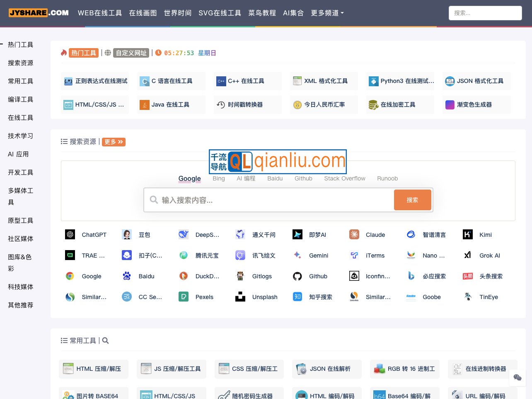This screenshot has height=399, width=532.
Task: Click the Kimi icon
Action: coord(468,235)
